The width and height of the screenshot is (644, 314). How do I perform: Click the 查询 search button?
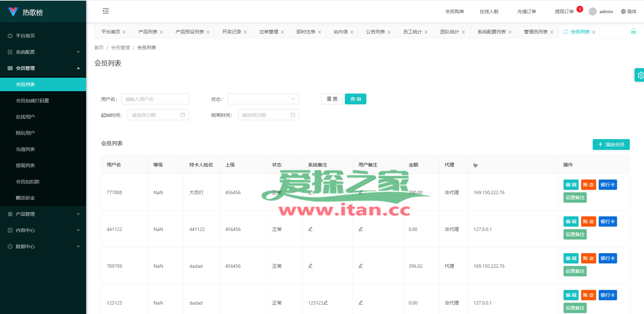click(x=356, y=99)
